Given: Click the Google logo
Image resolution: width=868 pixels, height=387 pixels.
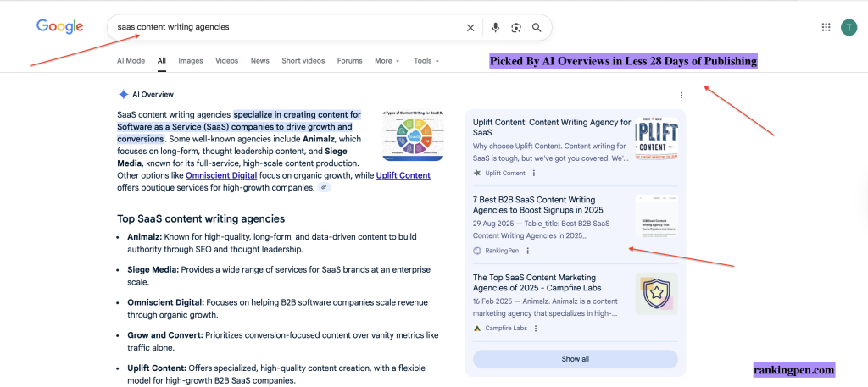Looking at the screenshot, I should pyautogui.click(x=59, y=27).
